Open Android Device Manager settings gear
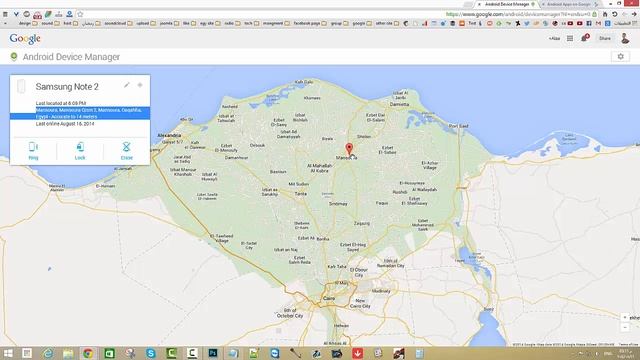Viewport: 640px width, 360px height. click(x=620, y=57)
